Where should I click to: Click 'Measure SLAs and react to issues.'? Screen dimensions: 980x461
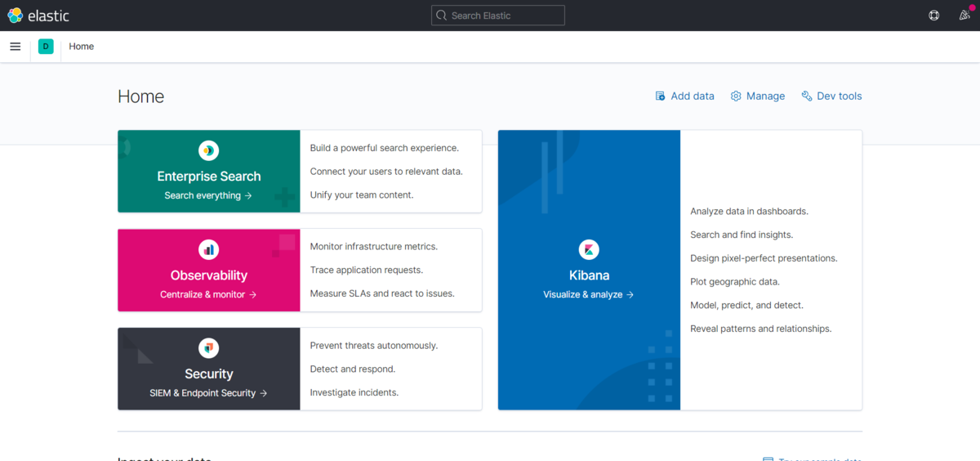[x=382, y=293]
